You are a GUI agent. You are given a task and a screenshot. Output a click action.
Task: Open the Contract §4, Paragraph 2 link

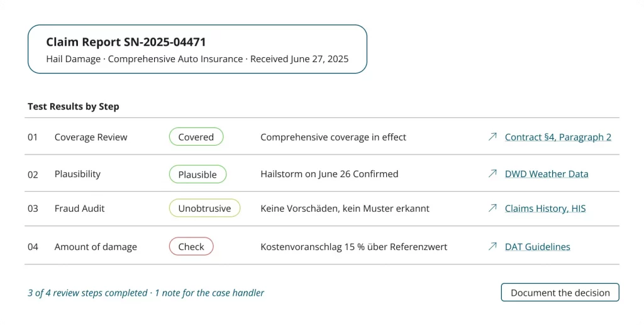pos(558,137)
